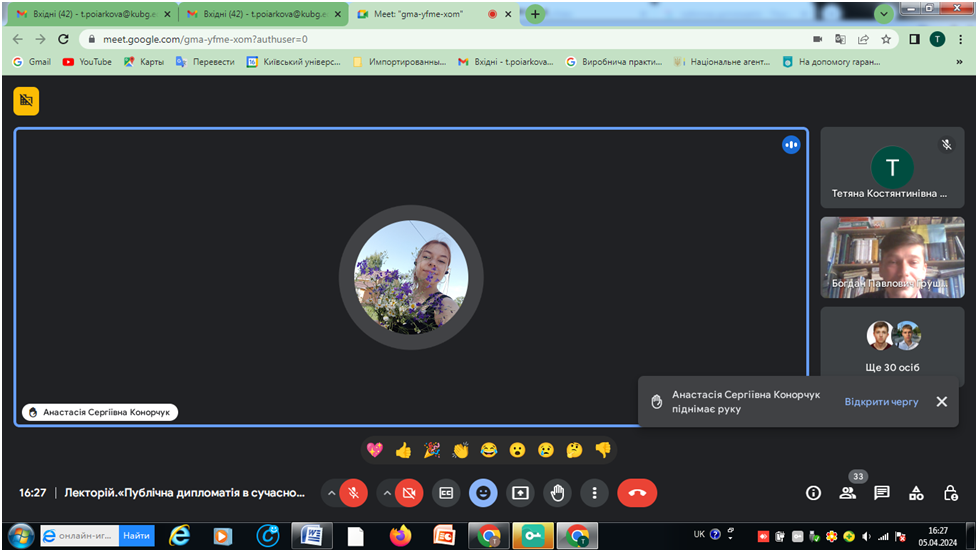This screenshot has width=978, height=552.
Task: Expand video settings arrow beside camera
Action: point(385,492)
